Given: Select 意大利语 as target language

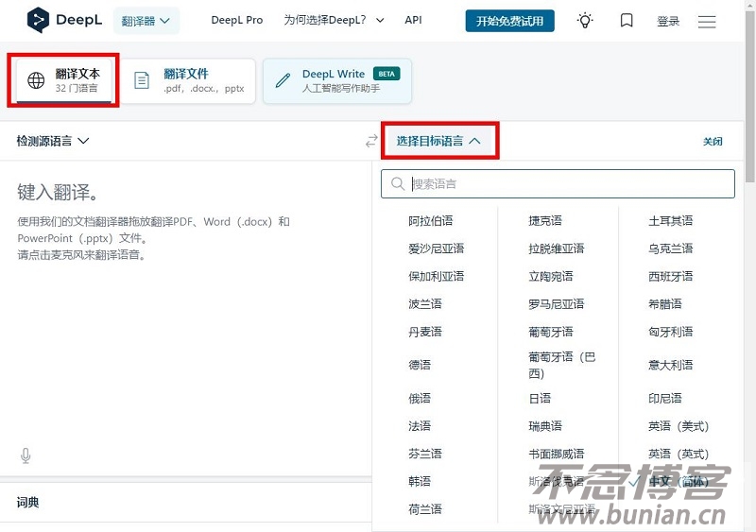Looking at the screenshot, I should 671,365.
